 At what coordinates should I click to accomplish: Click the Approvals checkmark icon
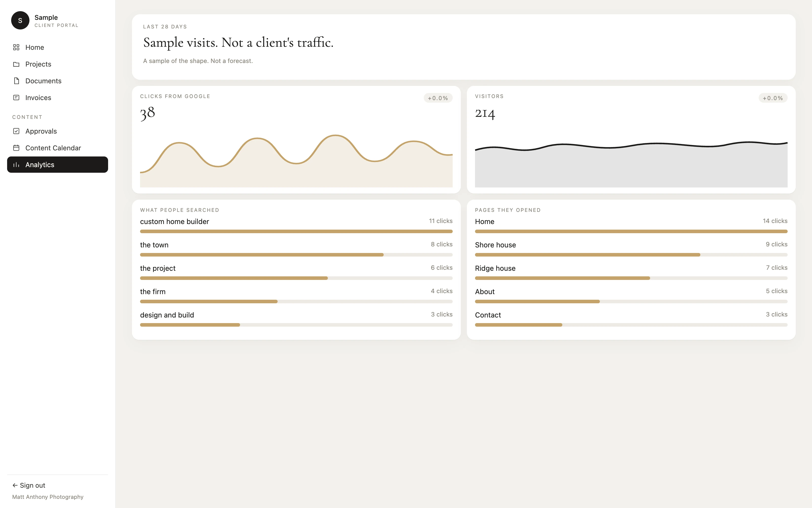[16, 131]
